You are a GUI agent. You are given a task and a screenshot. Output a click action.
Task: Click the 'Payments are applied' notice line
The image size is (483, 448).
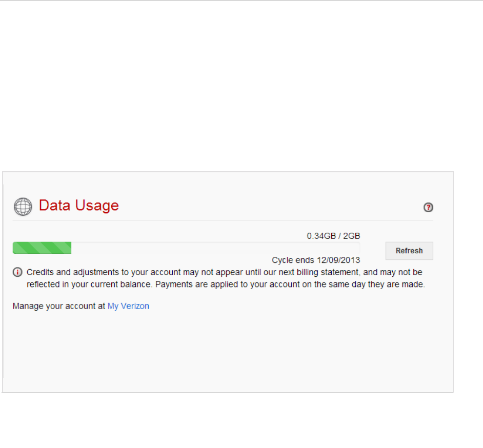click(226, 284)
